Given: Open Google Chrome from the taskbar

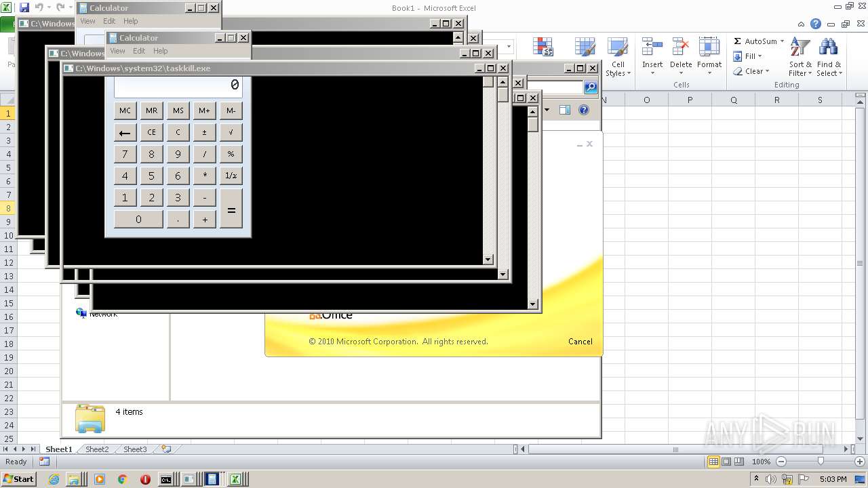Looking at the screenshot, I should [x=123, y=479].
